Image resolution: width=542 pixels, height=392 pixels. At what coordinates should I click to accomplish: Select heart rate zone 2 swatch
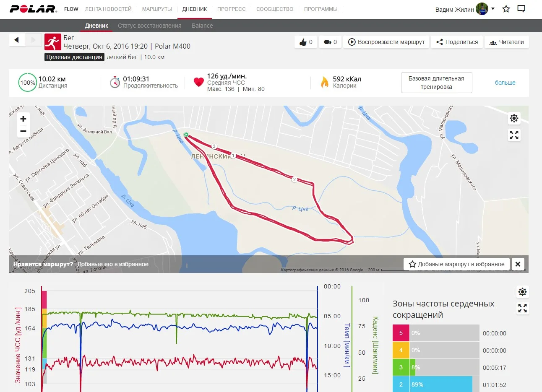coord(401,384)
